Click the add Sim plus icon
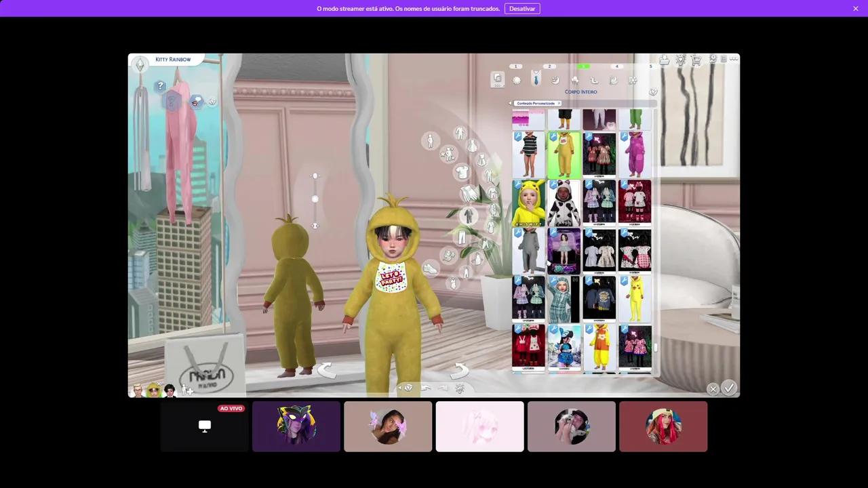 [x=186, y=390]
